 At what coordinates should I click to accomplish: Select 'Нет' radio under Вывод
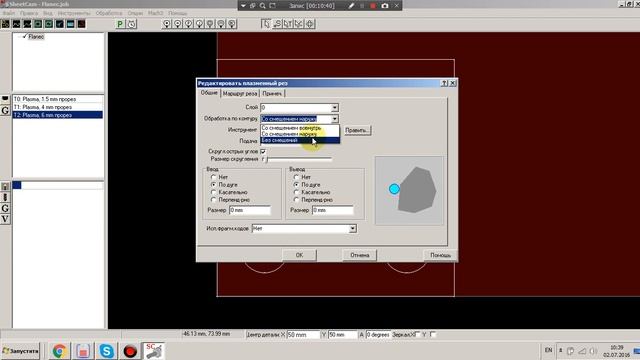coord(297,177)
